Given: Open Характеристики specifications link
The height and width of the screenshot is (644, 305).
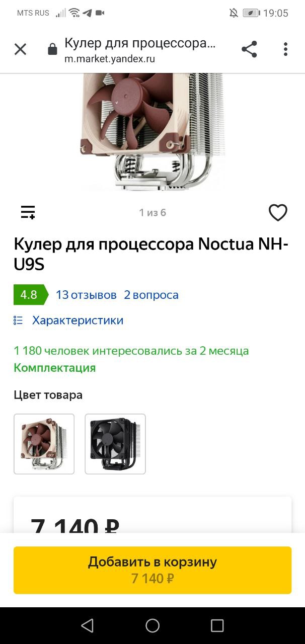Looking at the screenshot, I should 78,320.
